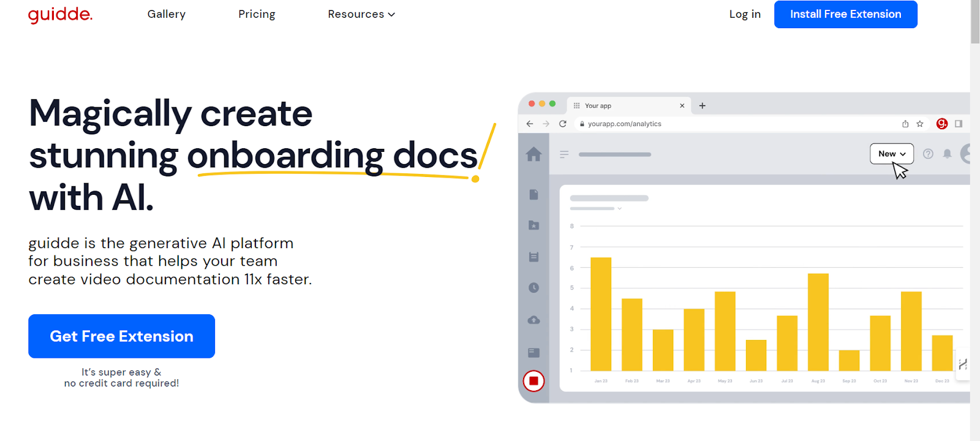Viewport: 980px width, 441px height.
Task: Click the share icon in address bar
Action: [905, 124]
